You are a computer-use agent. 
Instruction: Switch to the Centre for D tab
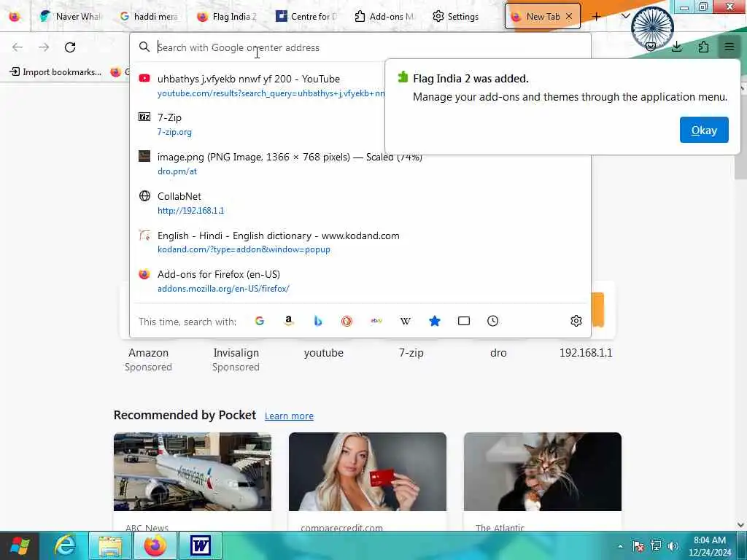pyautogui.click(x=306, y=16)
